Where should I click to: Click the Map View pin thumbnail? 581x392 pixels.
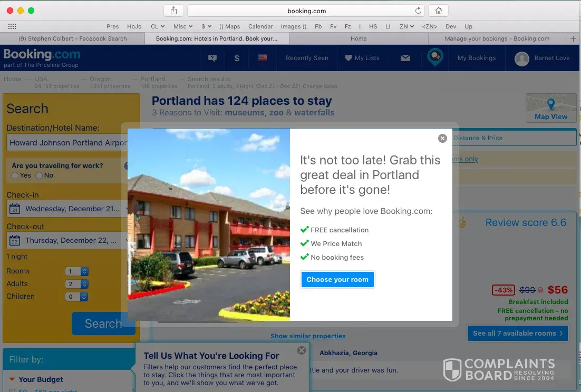(551, 107)
